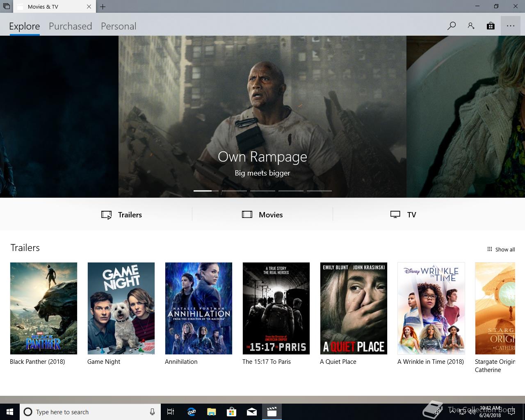Switch to the Explore tab
This screenshot has height=420, width=525.
coord(25,26)
